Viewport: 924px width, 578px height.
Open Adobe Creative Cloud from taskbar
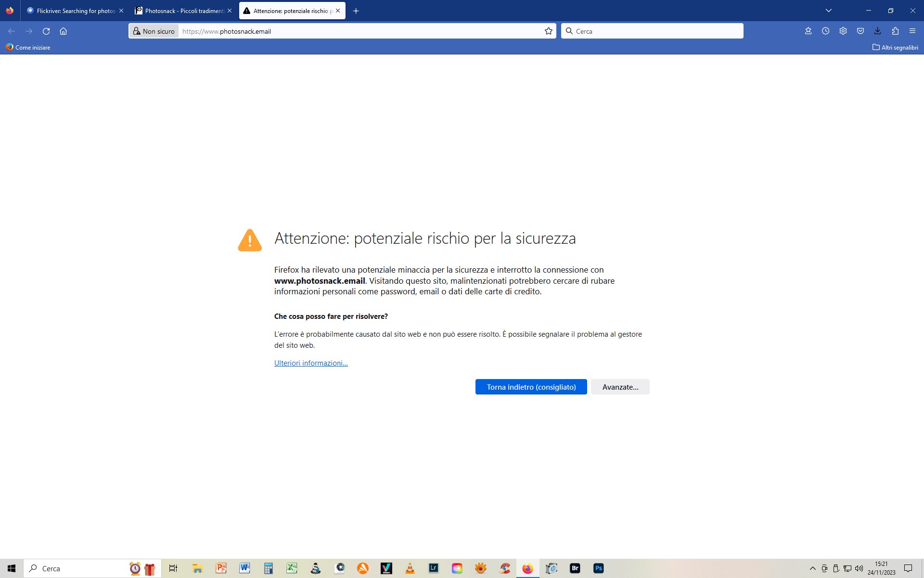coord(457,568)
